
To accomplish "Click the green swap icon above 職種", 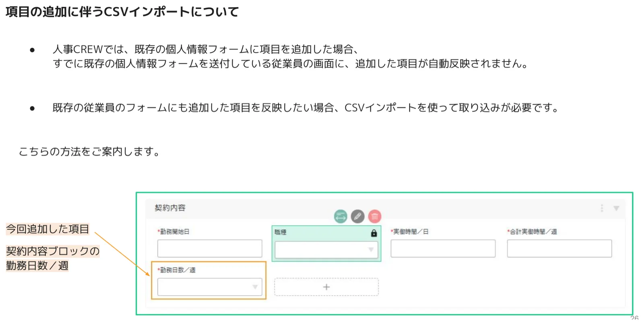I will [341, 216].
